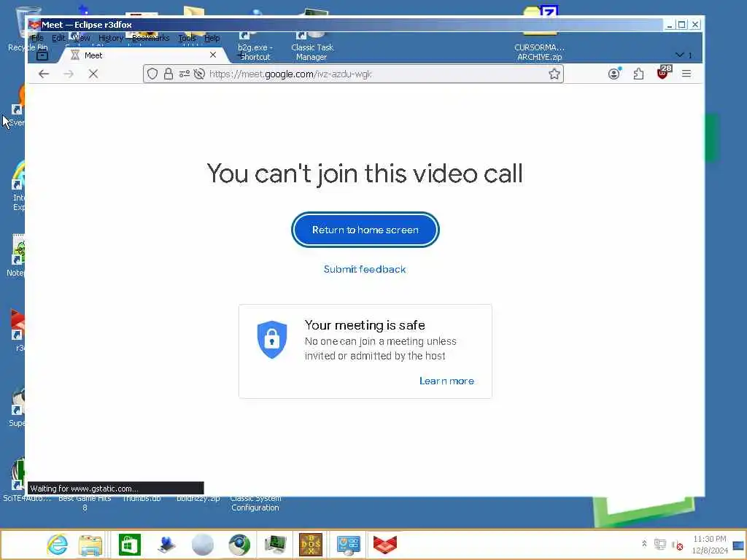The width and height of the screenshot is (747, 560).
Task: Open the network computer taskbar icon
Action: pyautogui.click(x=166, y=544)
